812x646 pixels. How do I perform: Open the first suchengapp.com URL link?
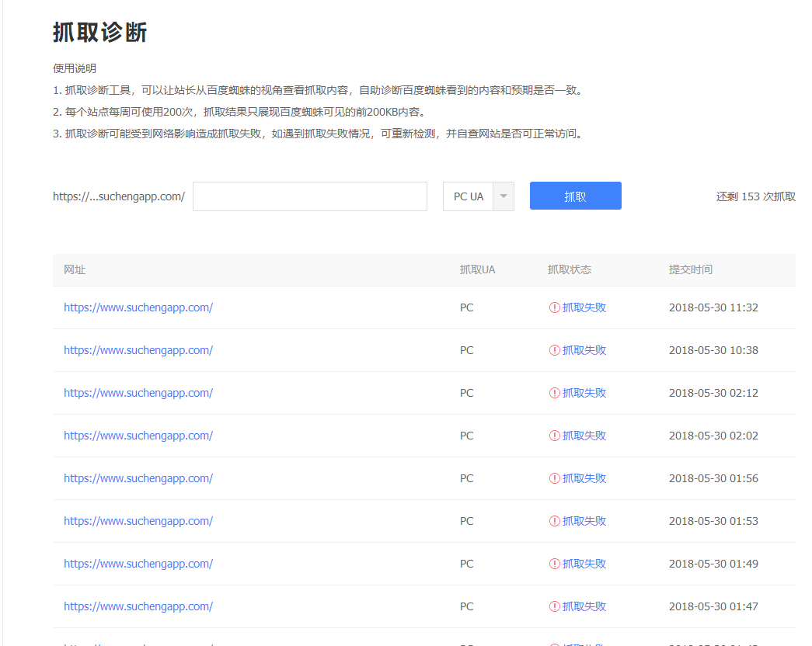[x=138, y=307]
